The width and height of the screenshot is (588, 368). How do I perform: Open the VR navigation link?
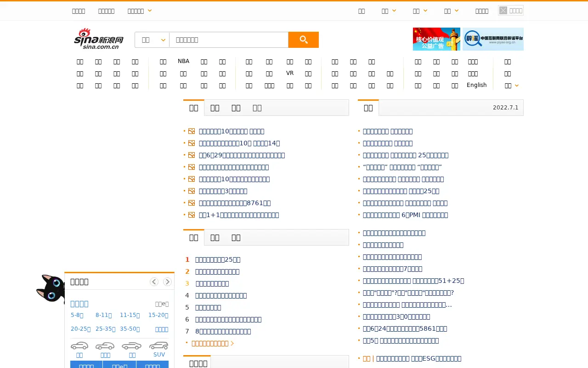(x=290, y=73)
